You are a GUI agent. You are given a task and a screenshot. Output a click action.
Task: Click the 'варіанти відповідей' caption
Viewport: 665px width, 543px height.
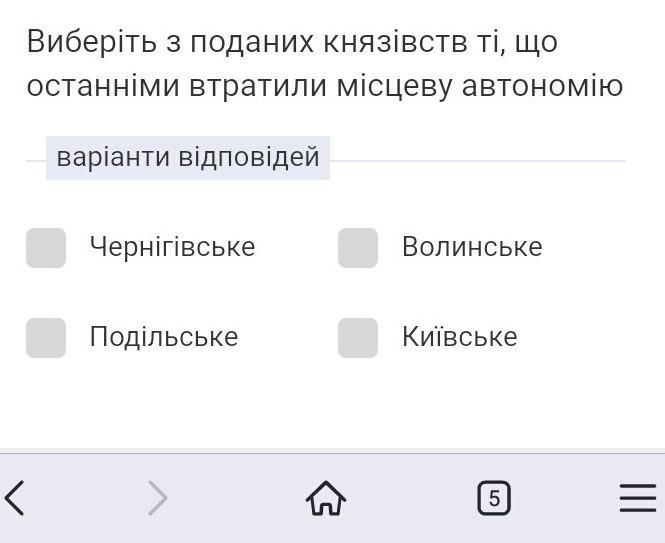tap(188, 158)
